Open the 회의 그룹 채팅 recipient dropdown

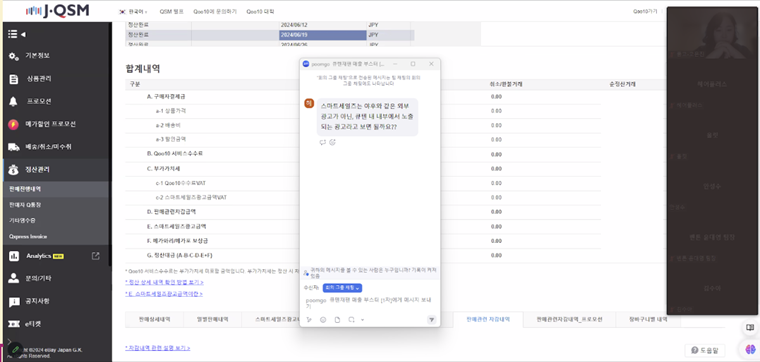[x=342, y=288]
